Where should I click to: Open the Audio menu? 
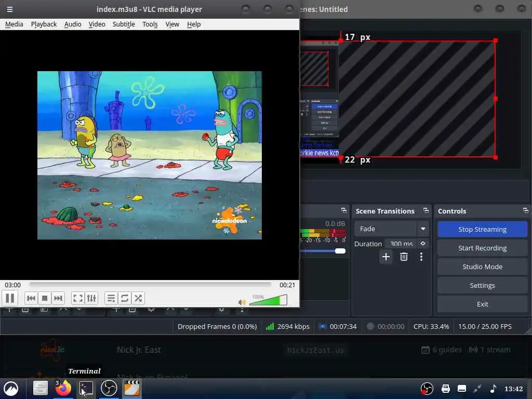coord(73,24)
